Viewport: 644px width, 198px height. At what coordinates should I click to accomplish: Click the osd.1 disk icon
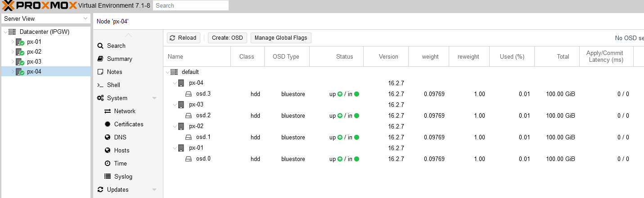tap(189, 137)
